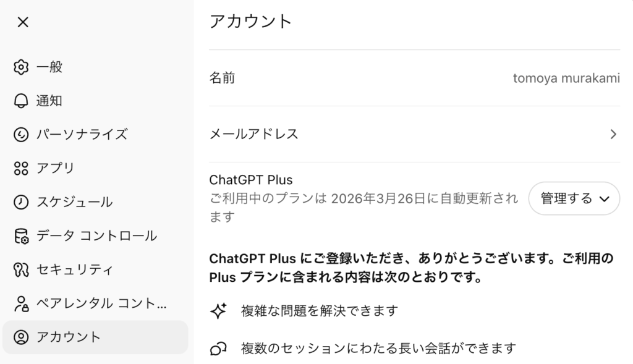Click the データ コントロール database icon

[x=21, y=235]
